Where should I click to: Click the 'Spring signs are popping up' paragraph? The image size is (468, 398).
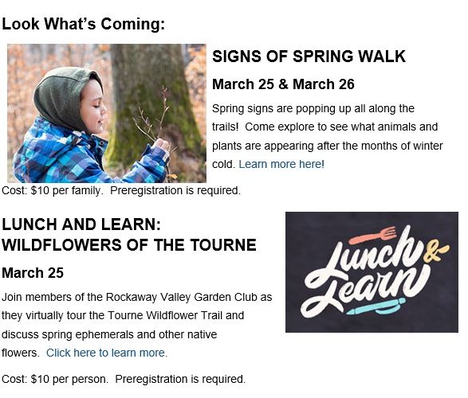point(327,136)
